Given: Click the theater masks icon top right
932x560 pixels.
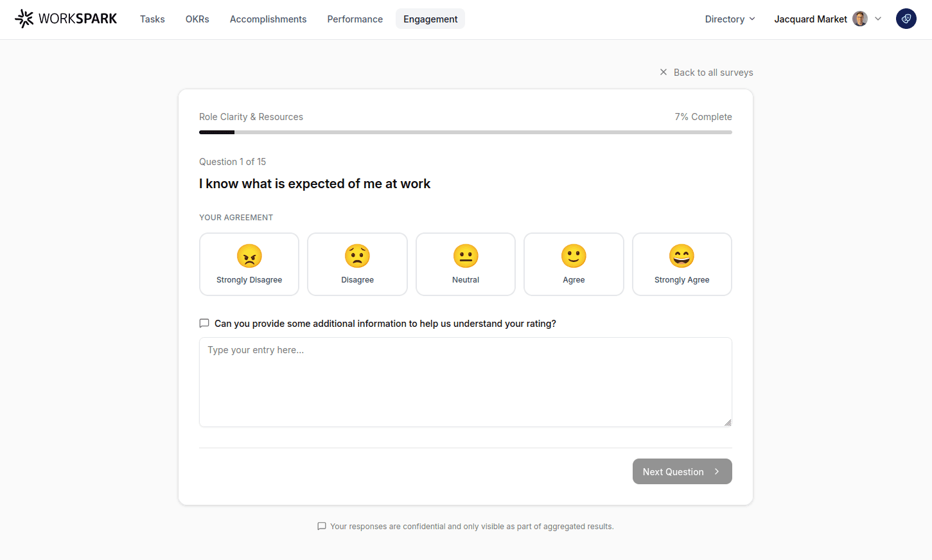Looking at the screenshot, I should (906, 19).
